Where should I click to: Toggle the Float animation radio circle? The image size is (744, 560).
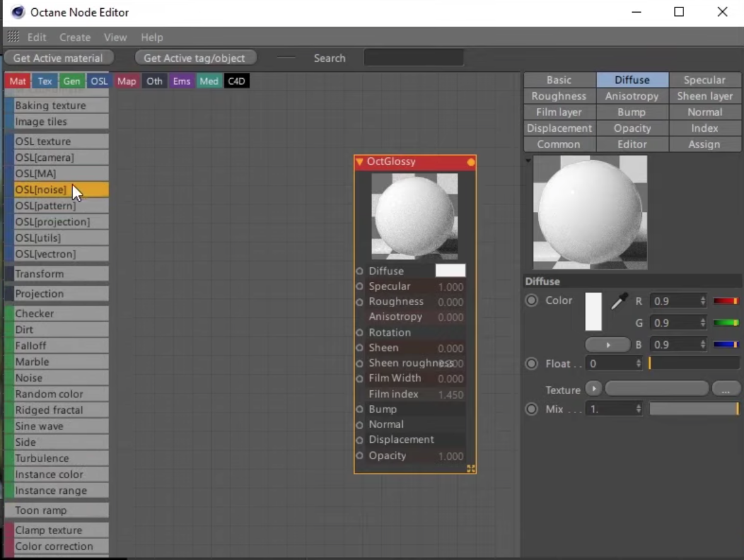532,363
